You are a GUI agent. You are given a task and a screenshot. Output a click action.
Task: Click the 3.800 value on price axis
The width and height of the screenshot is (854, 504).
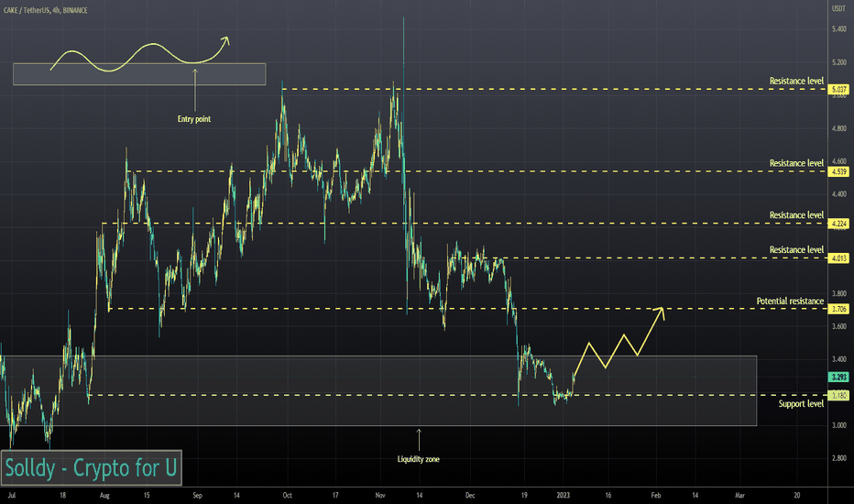point(838,293)
